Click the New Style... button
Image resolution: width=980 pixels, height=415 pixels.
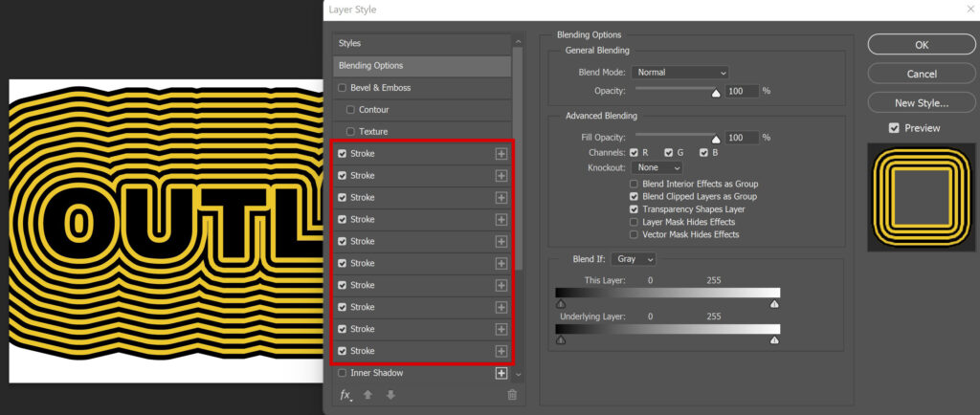coord(922,102)
